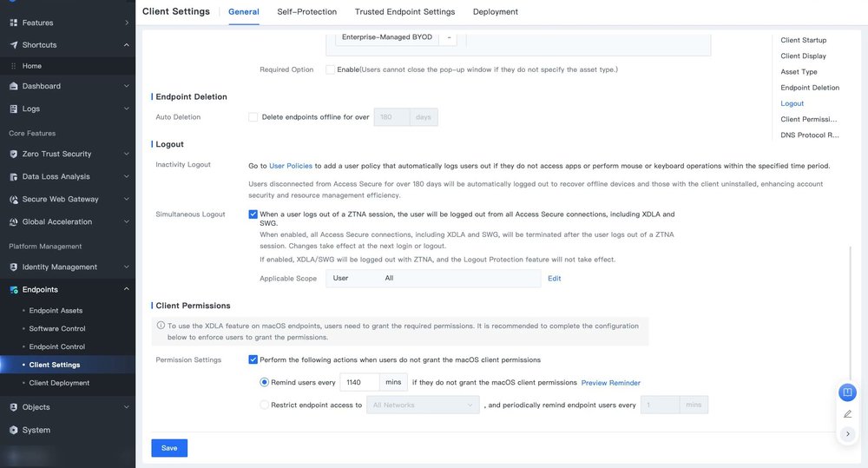Screen dimensions: 868x468
Task: Open Endpoint Control in sidebar
Action: tap(57, 346)
